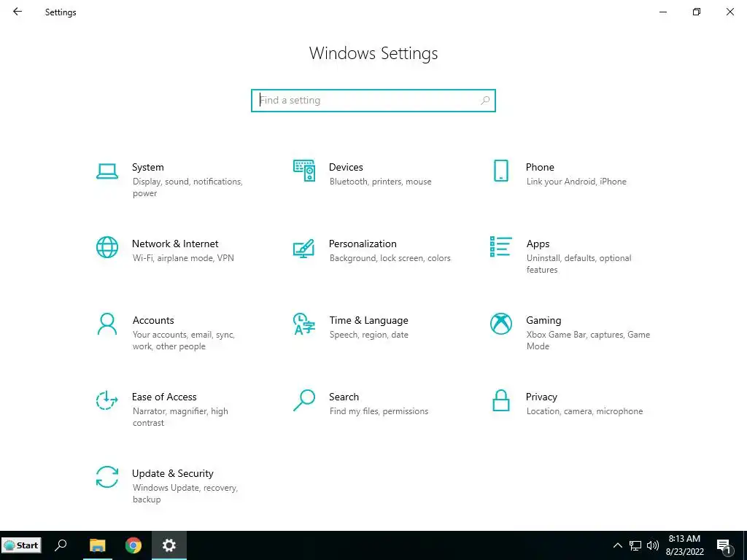Open Network & Internet title
Viewport: 747px width, 560px height.
[x=175, y=244]
